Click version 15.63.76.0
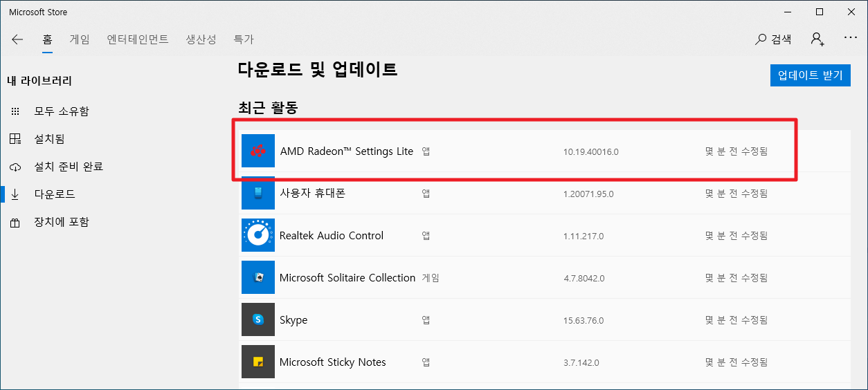 pyautogui.click(x=584, y=320)
